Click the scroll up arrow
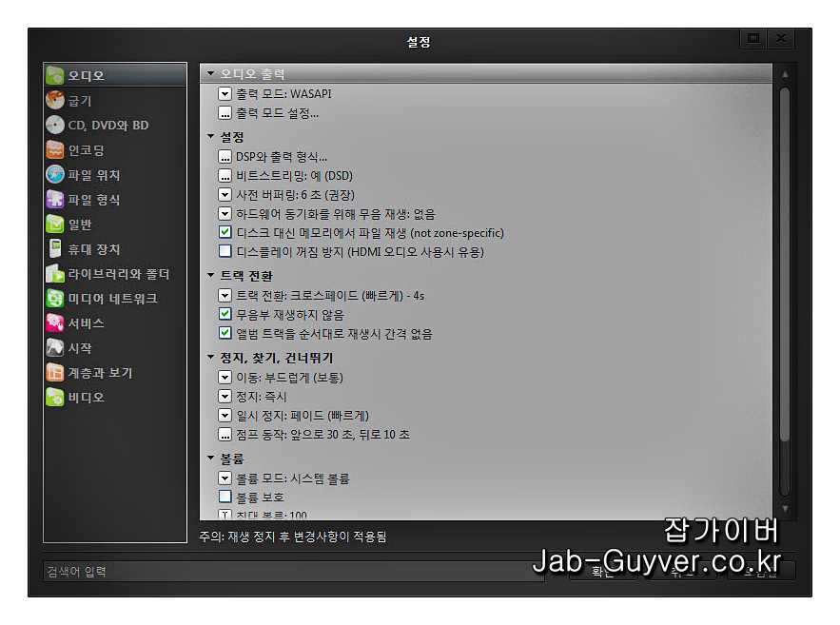This screenshot has width=840, height=625. (785, 75)
